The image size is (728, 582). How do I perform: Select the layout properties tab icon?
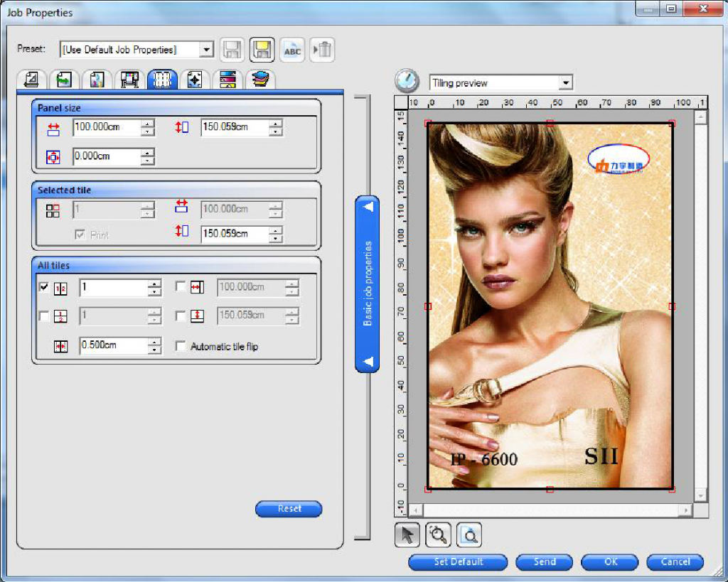[x=30, y=80]
